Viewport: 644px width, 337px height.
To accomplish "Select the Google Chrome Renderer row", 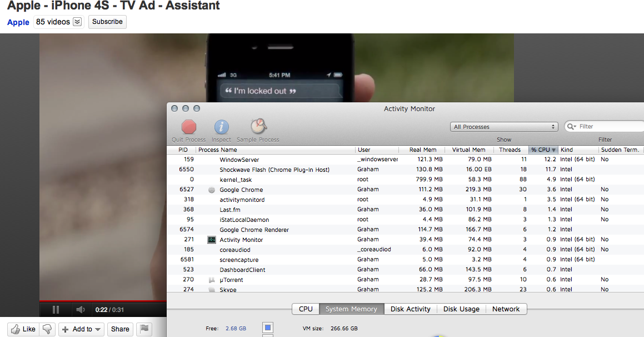I will [x=406, y=229].
